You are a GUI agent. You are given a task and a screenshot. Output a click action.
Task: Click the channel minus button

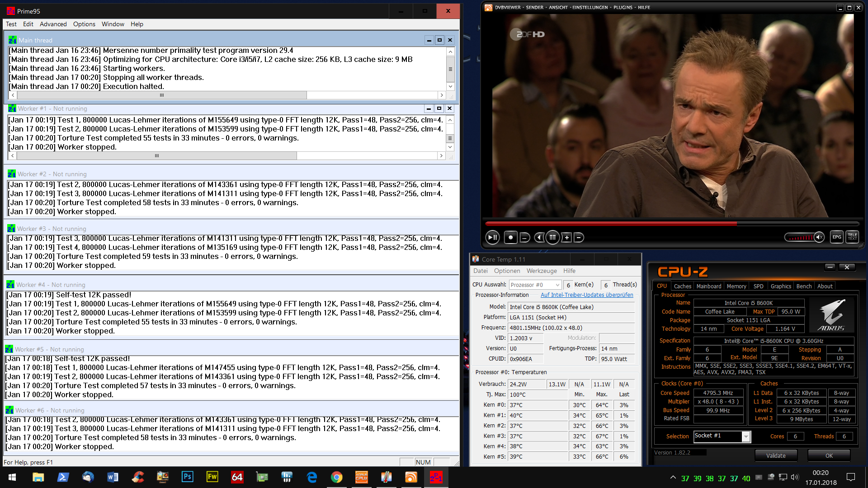(579, 237)
